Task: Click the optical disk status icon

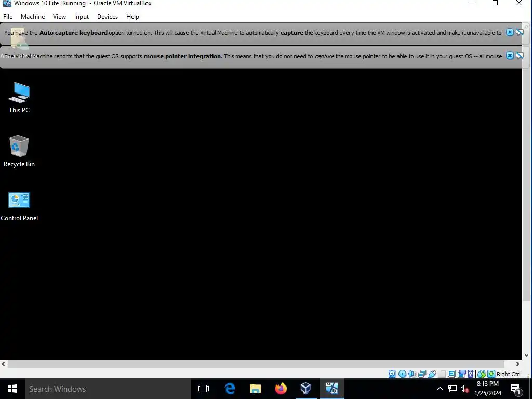Action: pos(403,374)
